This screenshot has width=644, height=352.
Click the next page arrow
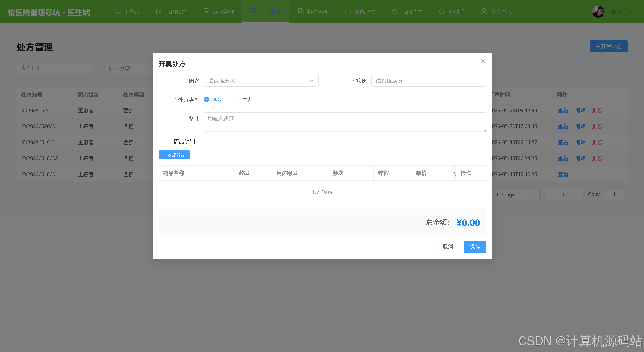click(x=576, y=194)
